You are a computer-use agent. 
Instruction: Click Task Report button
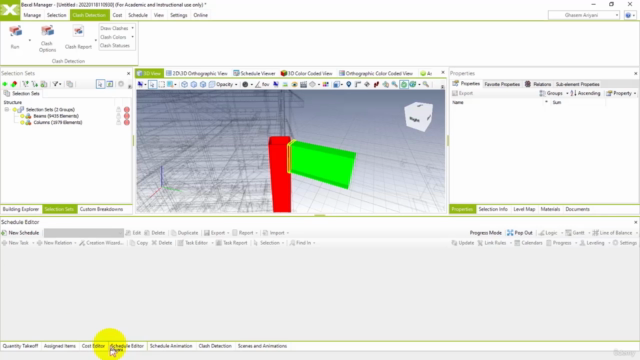point(231,243)
